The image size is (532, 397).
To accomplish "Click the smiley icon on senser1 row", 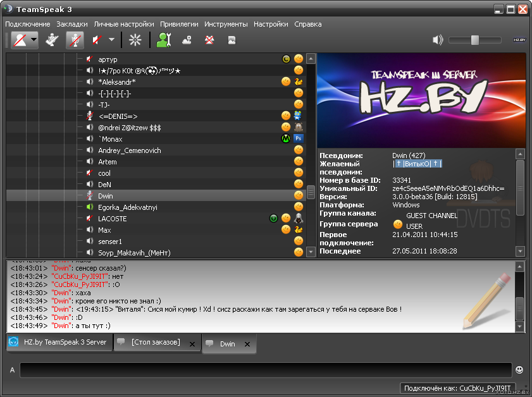I will click(x=299, y=241).
